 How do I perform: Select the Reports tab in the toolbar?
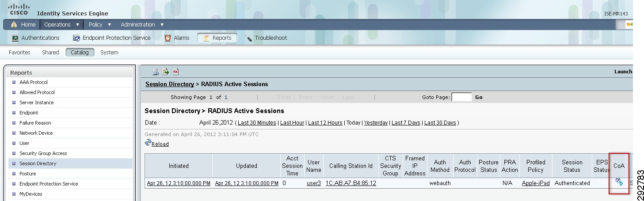click(x=217, y=38)
